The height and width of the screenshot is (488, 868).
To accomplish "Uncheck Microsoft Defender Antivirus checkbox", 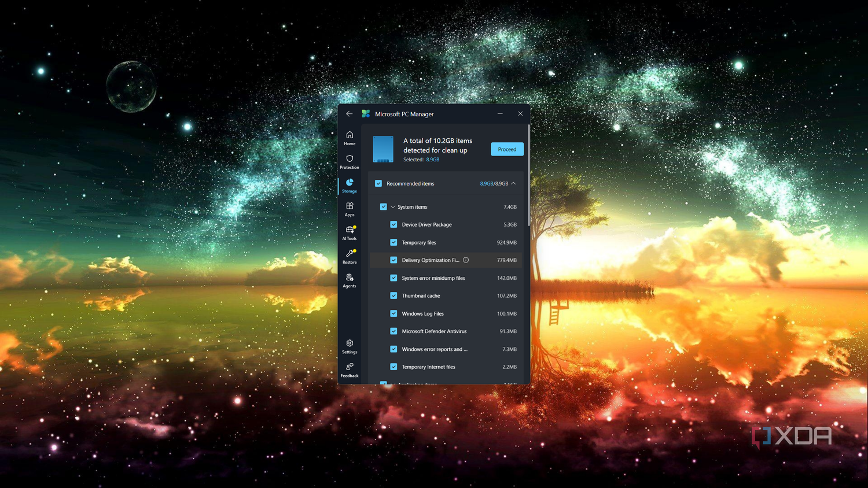I will click(x=393, y=331).
